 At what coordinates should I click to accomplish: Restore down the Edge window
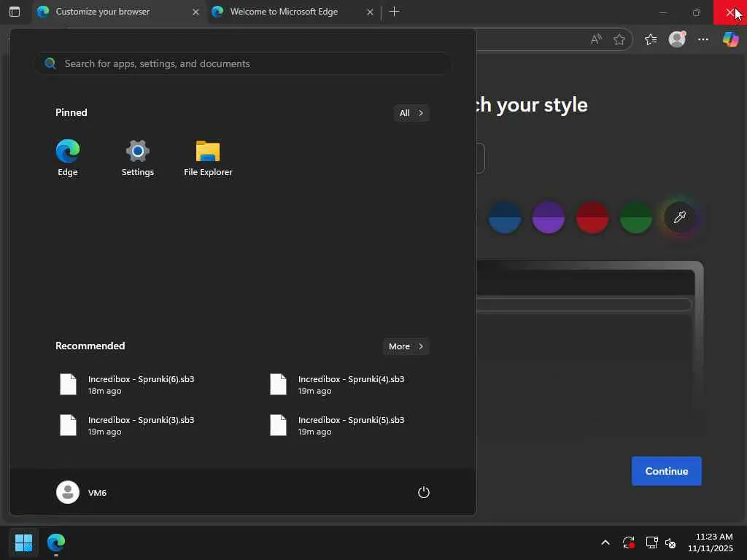coord(697,12)
